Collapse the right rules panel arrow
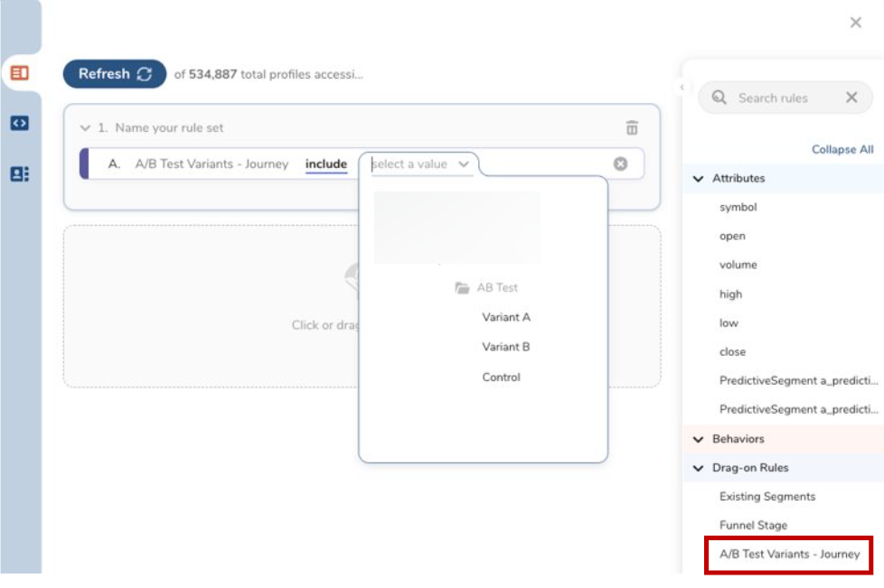This screenshot has height=588, width=884. click(683, 87)
